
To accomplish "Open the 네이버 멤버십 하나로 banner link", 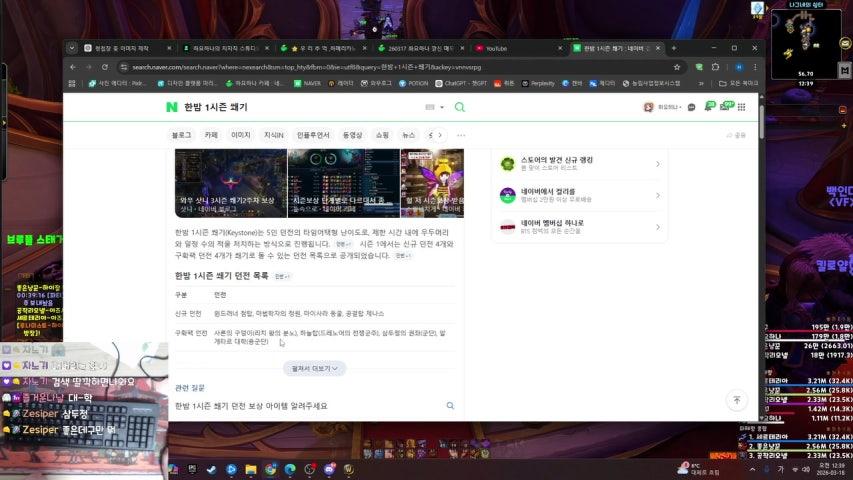I will (581, 225).
